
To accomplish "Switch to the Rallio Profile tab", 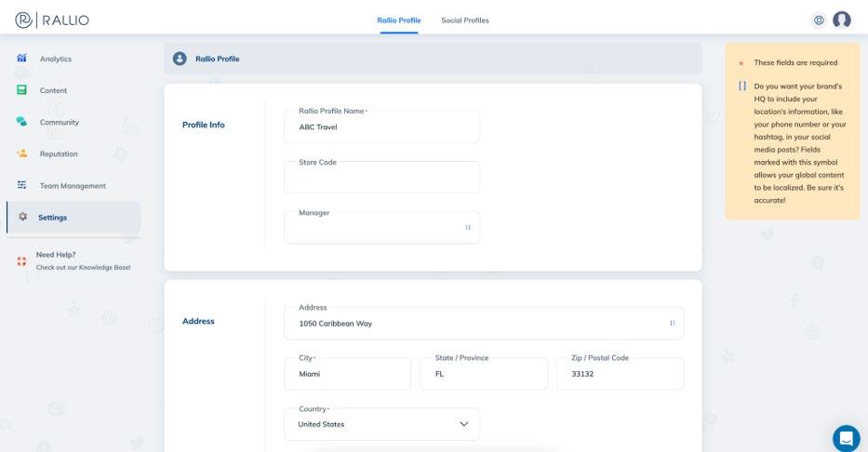I will tap(398, 20).
